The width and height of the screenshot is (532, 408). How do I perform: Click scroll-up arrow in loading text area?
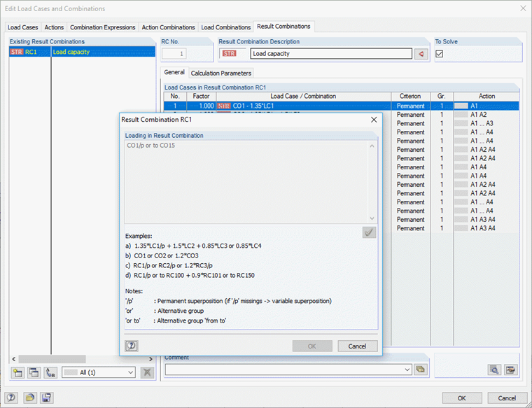[x=372, y=146]
